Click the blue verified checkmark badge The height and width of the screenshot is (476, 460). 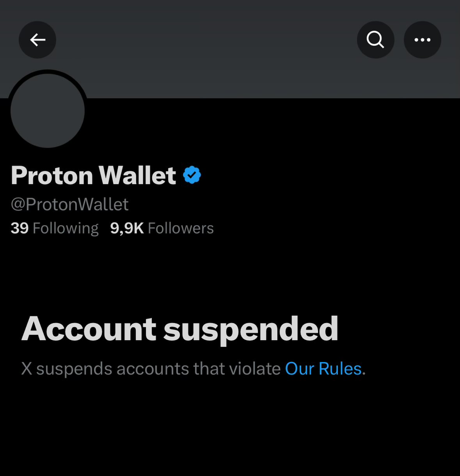pos(192,175)
